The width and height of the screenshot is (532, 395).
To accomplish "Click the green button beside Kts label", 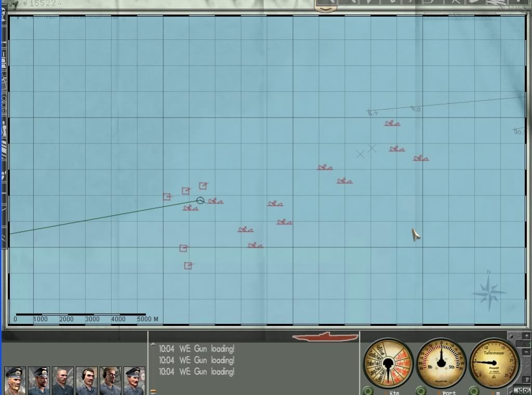I will coord(368,391).
